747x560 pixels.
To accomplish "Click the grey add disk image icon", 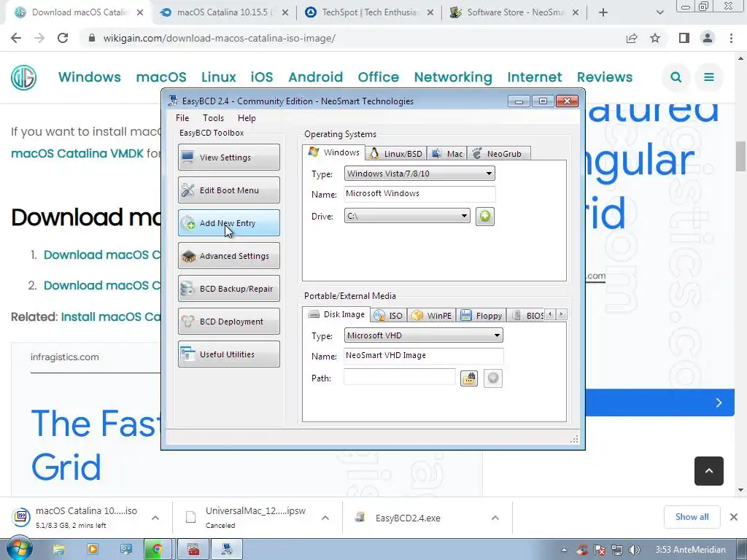I will point(492,378).
